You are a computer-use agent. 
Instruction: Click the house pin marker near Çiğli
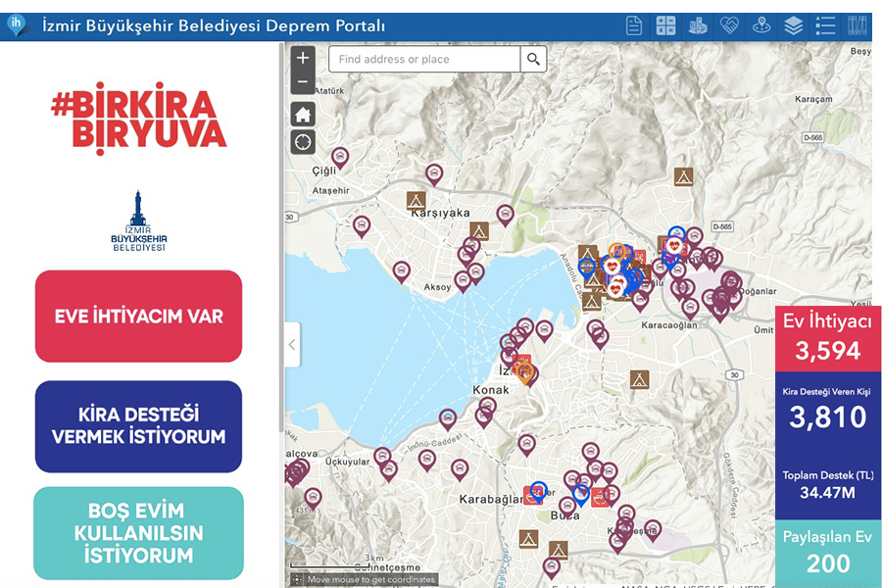[340, 156]
